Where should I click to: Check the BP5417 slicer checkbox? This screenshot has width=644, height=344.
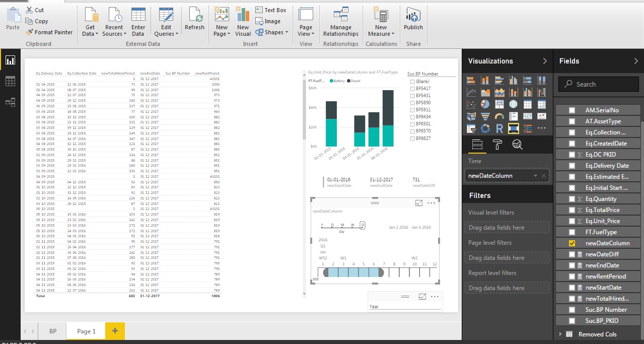tap(412, 88)
